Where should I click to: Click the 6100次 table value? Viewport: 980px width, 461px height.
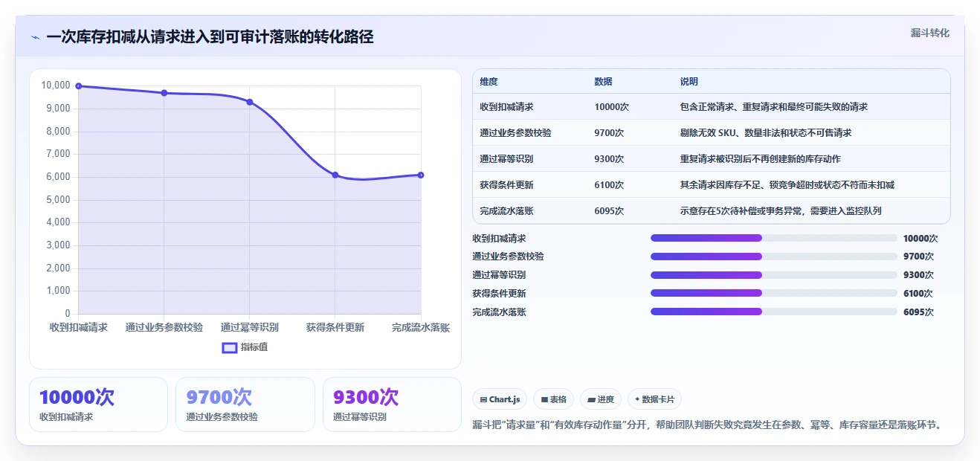(609, 185)
